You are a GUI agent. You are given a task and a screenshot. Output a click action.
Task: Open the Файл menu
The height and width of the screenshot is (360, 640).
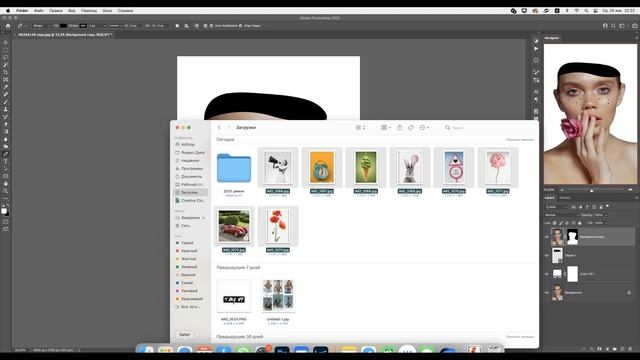tap(39, 11)
